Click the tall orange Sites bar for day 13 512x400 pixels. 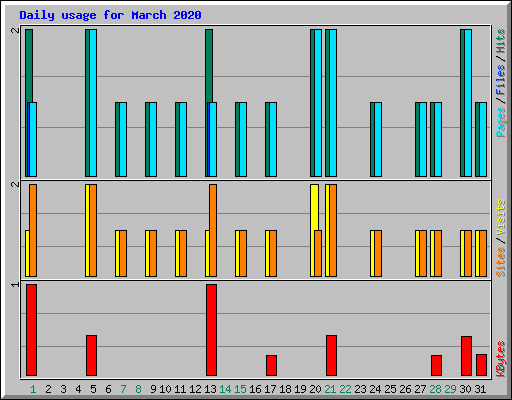213,230
